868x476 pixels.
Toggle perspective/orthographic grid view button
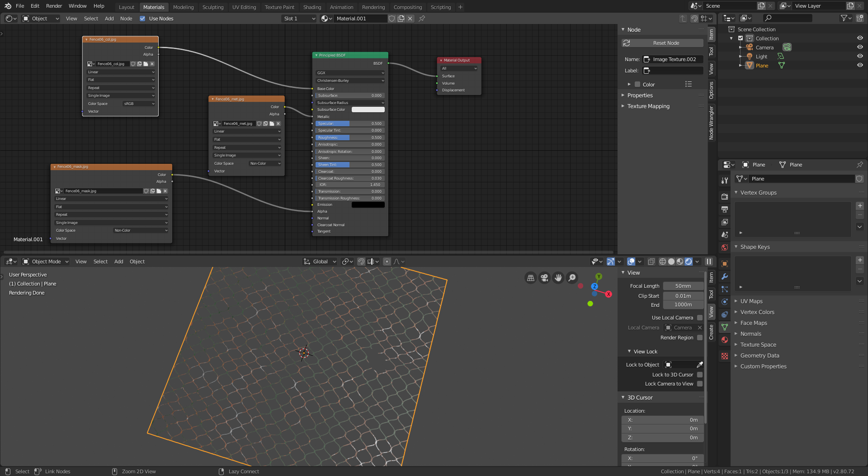531,278
